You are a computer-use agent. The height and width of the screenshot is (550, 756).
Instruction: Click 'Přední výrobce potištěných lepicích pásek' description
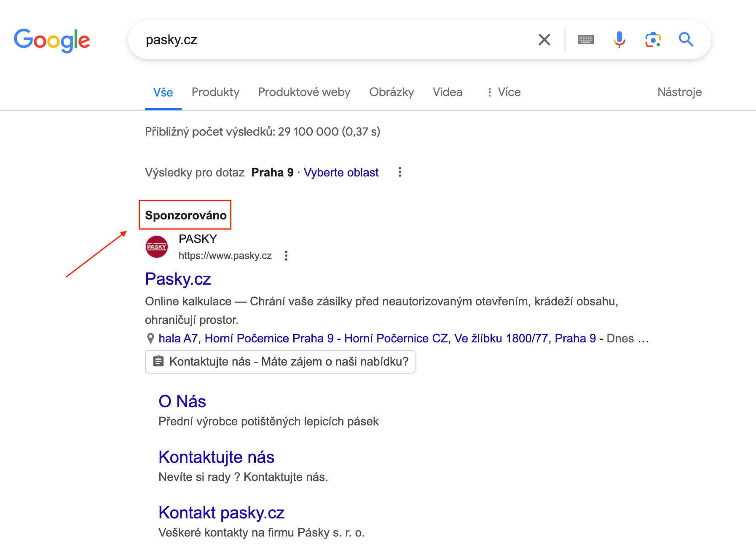tap(268, 422)
